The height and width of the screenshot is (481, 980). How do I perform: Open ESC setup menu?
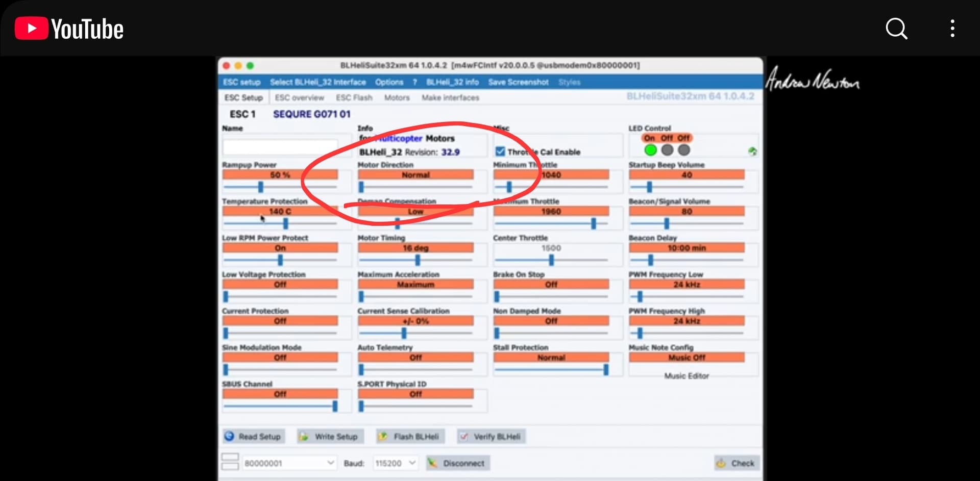click(x=241, y=82)
